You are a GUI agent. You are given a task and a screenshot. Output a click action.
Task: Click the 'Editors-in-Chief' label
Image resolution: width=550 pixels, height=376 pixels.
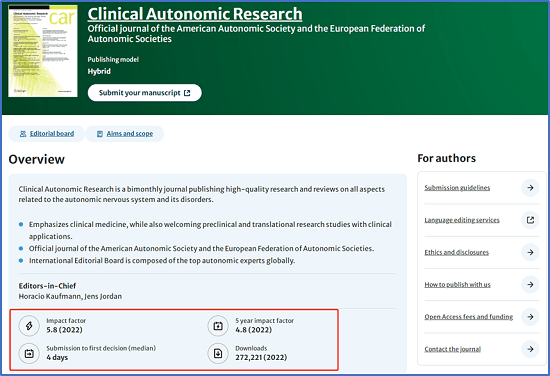47,286
